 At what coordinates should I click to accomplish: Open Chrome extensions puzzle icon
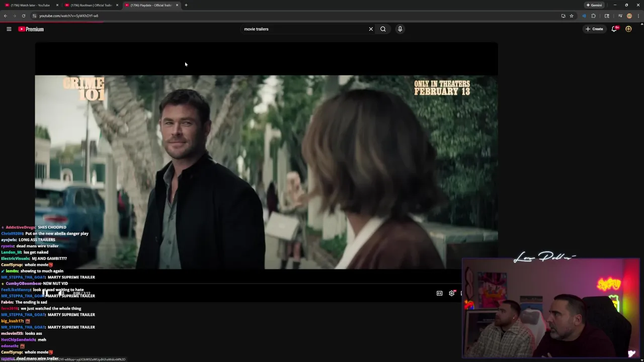click(x=594, y=16)
